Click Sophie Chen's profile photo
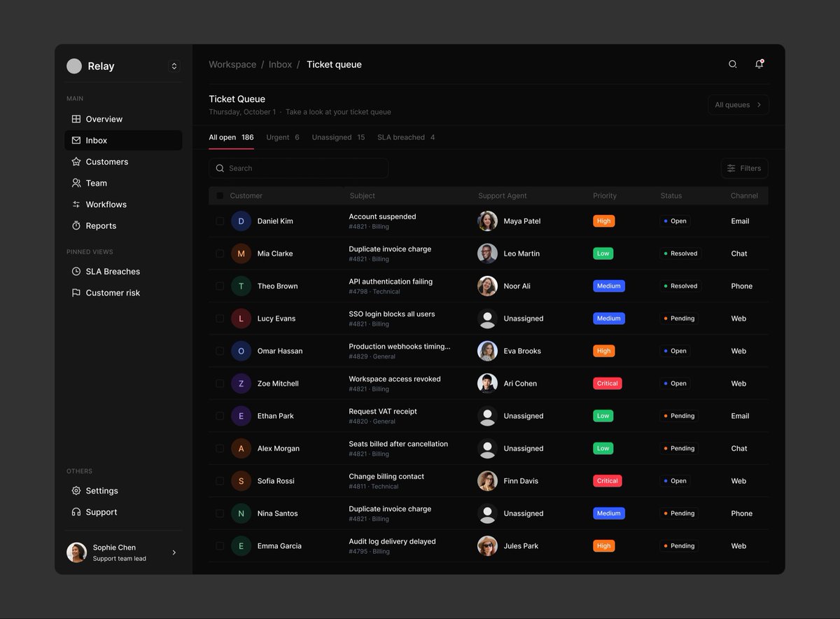The width and height of the screenshot is (840, 619). (x=76, y=552)
